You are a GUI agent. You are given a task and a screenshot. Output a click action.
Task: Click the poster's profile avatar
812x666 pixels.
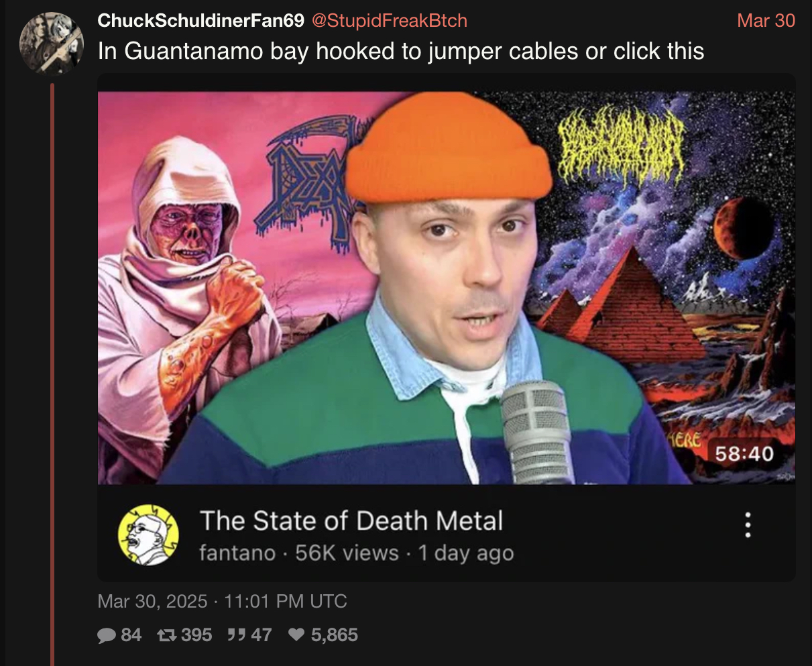[x=51, y=42]
